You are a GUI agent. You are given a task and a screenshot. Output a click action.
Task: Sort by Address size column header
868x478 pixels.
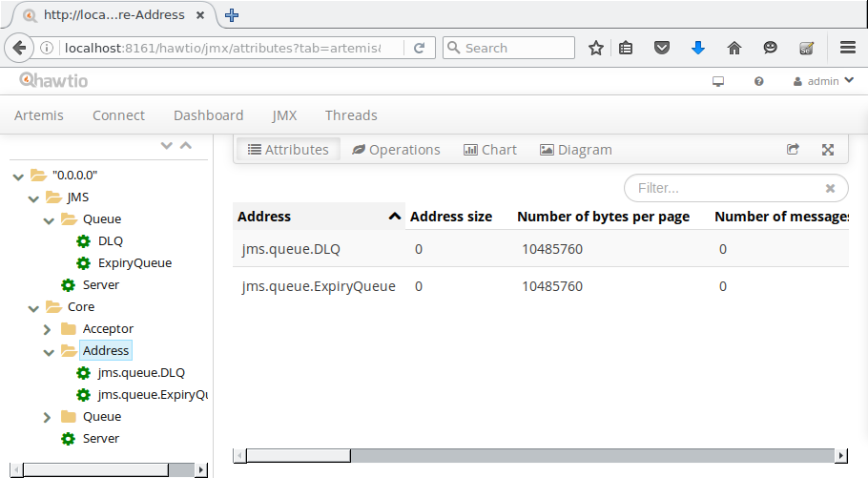coord(450,217)
